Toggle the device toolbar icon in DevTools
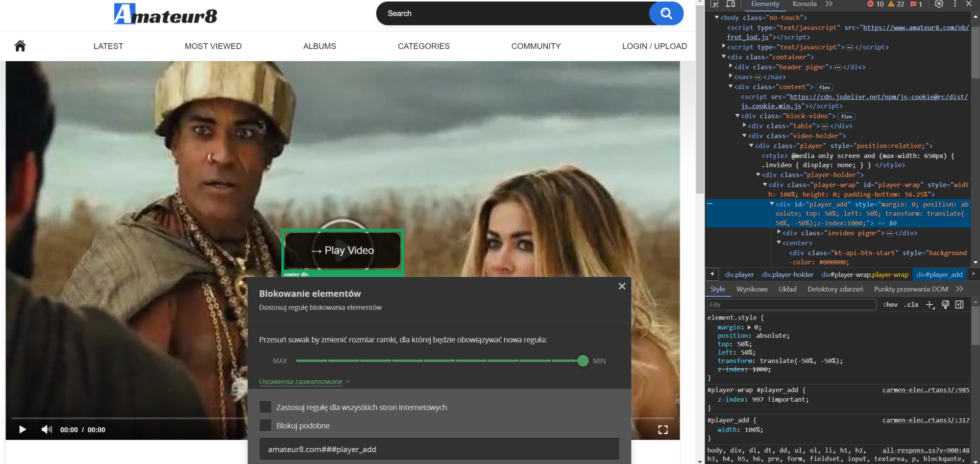 pos(730,4)
